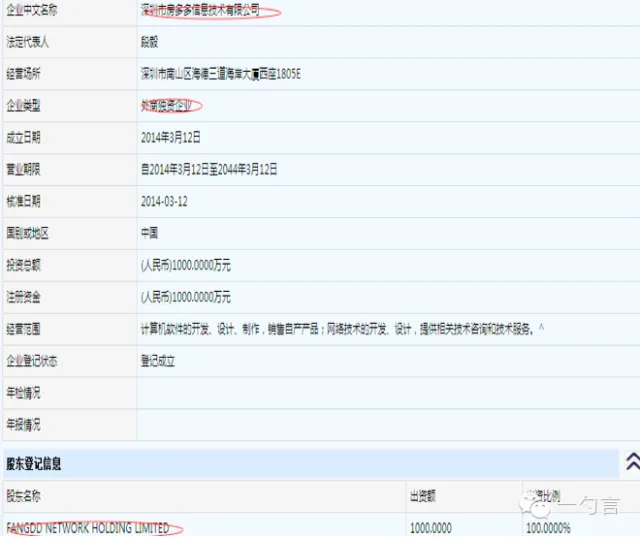Click the 经营场所 label
The height and width of the screenshot is (538, 640).
click(x=23, y=74)
